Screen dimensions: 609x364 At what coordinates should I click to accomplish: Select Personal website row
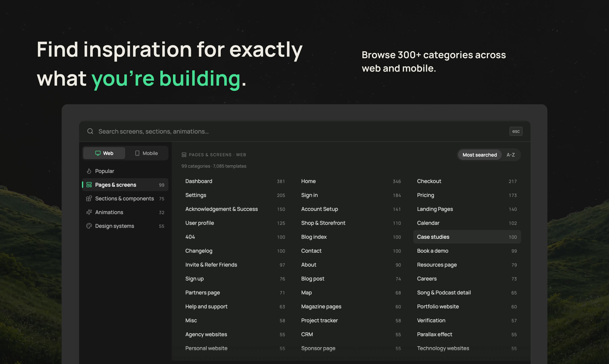click(235, 348)
